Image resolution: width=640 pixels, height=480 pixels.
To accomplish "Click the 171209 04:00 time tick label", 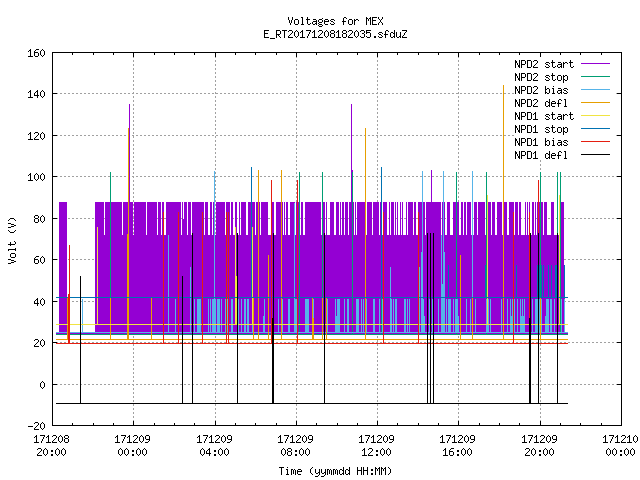I will pyautogui.click(x=214, y=446).
